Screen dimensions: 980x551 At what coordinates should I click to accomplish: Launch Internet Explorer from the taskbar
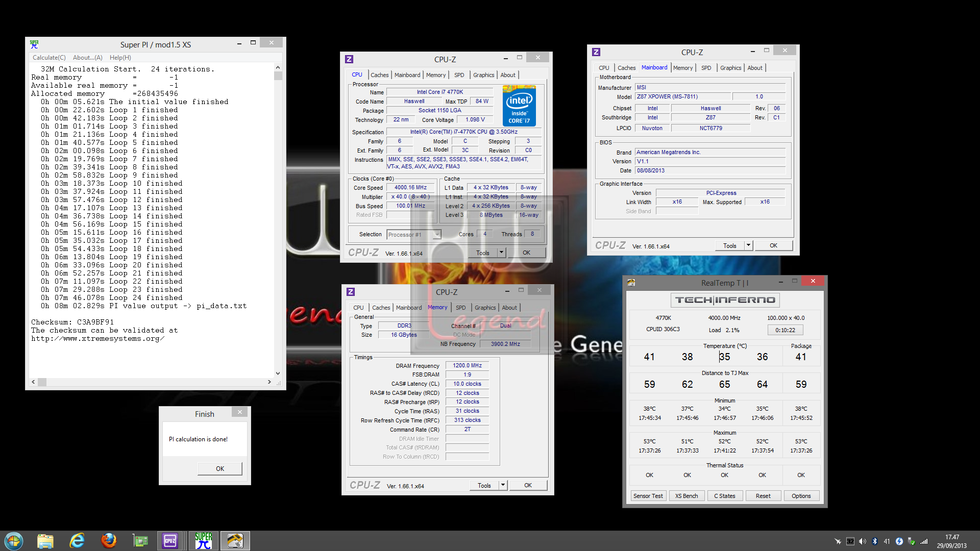pos(77,541)
